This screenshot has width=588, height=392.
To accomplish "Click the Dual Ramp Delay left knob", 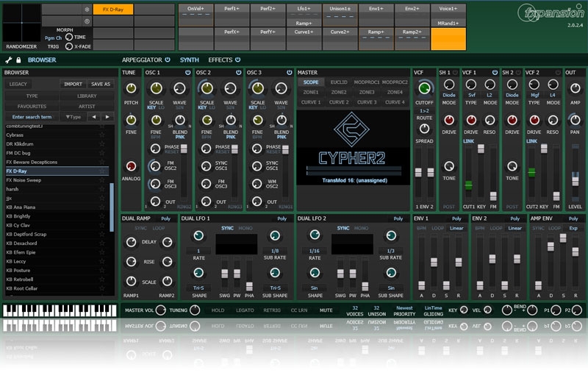I will pos(131,242).
